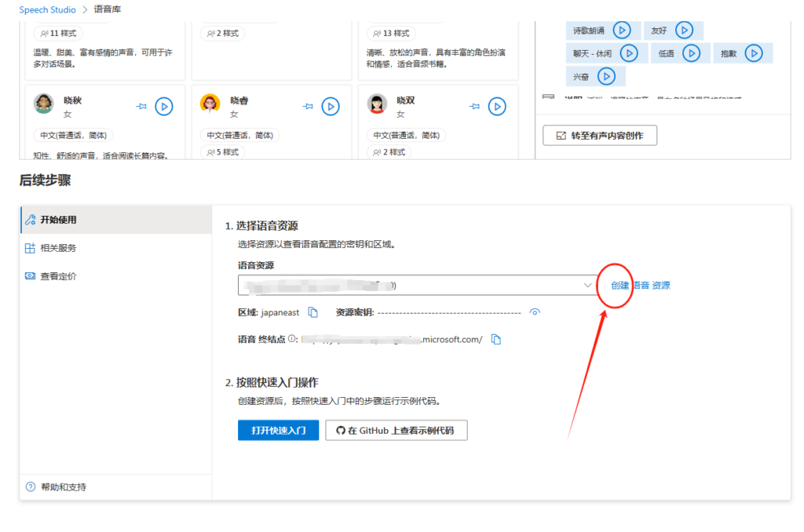Expand the 2 样式 list under 晓双
This screenshot has width=804, height=532.
click(x=388, y=151)
